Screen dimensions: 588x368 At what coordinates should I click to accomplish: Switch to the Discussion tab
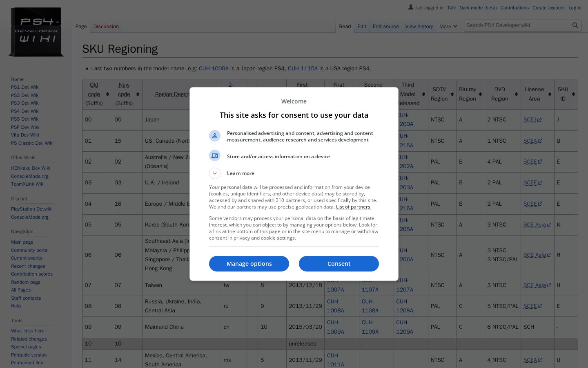point(106,27)
